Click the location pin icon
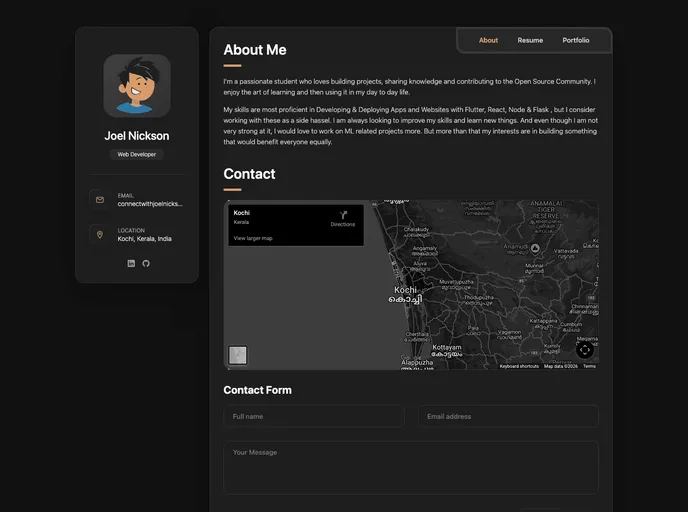Viewport: 688px width, 512px height. click(x=100, y=235)
